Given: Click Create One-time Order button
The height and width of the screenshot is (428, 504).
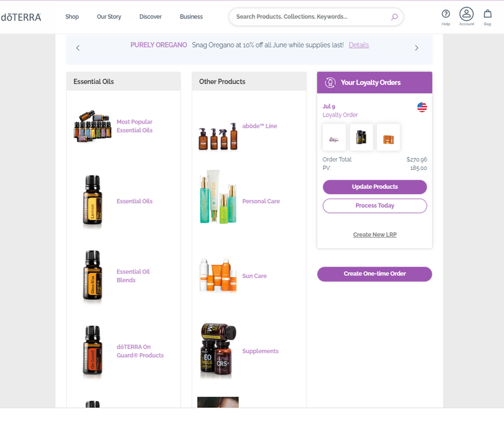Looking at the screenshot, I should [375, 274].
